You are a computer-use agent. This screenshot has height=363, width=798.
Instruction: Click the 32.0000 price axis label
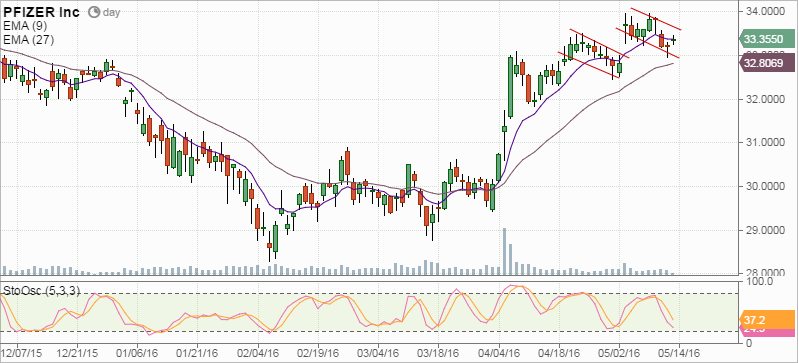coord(766,99)
